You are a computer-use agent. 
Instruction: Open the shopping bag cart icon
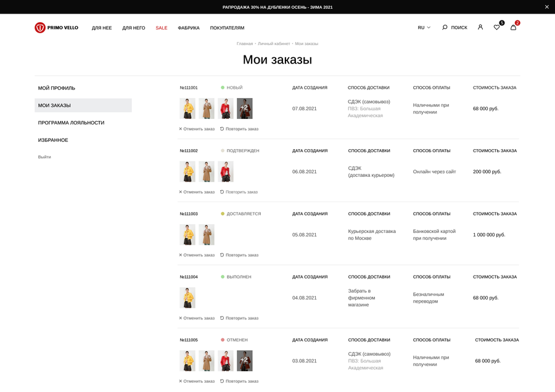tap(513, 27)
